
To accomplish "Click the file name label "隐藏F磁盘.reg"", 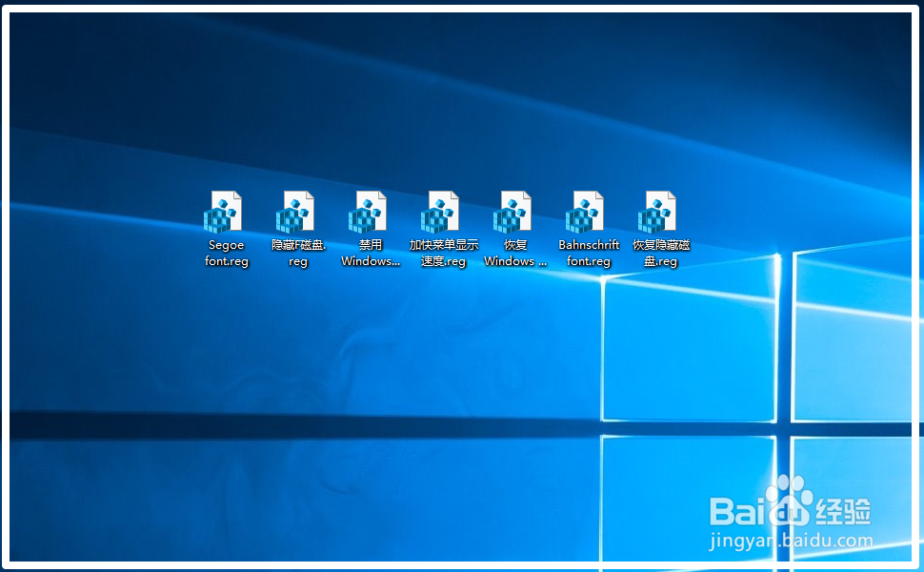I will [x=299, y=253].
